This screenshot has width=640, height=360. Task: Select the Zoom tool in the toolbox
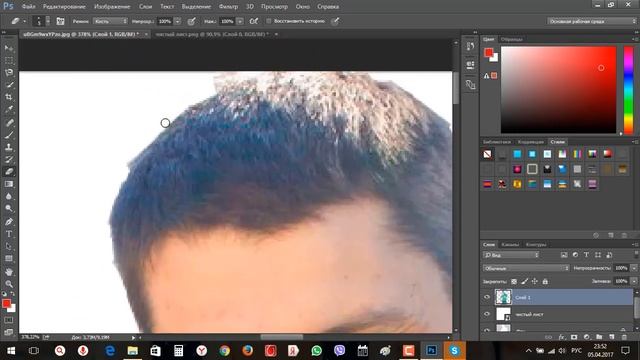click(9, 284)
